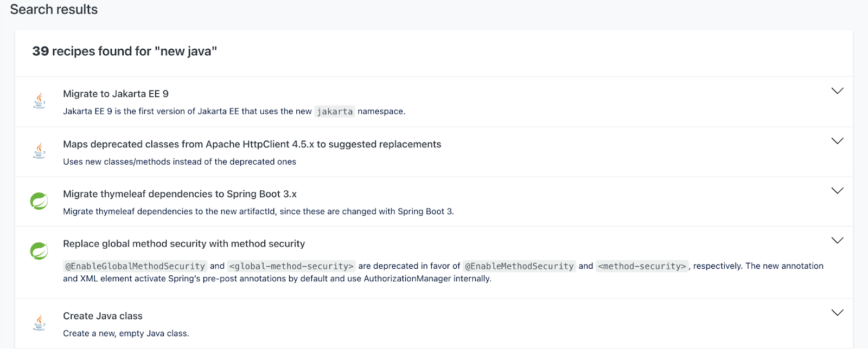
Task: Open the Migrate to Jakarta EE 9 title
Action: tap(116, 94)
